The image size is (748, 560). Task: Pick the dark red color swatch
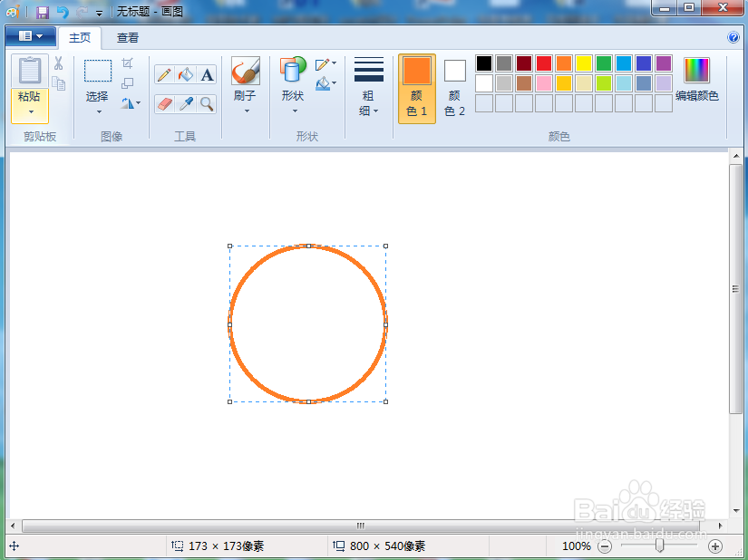tap(524, 63)
